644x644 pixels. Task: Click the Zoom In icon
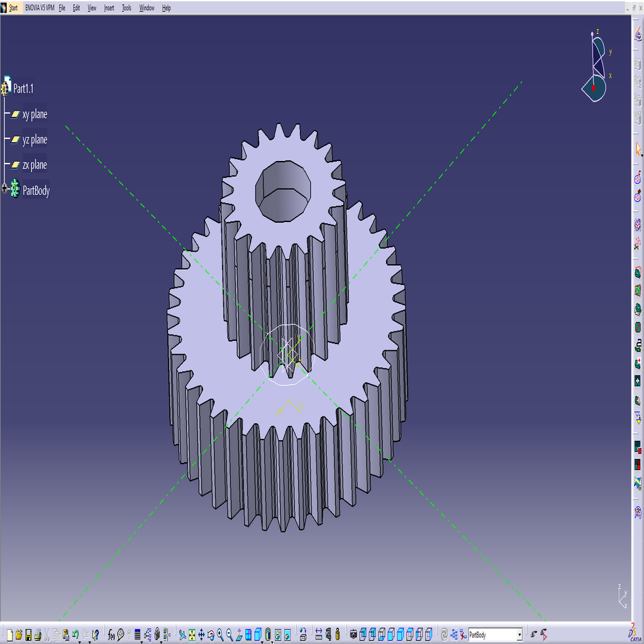tap(221, 635)
